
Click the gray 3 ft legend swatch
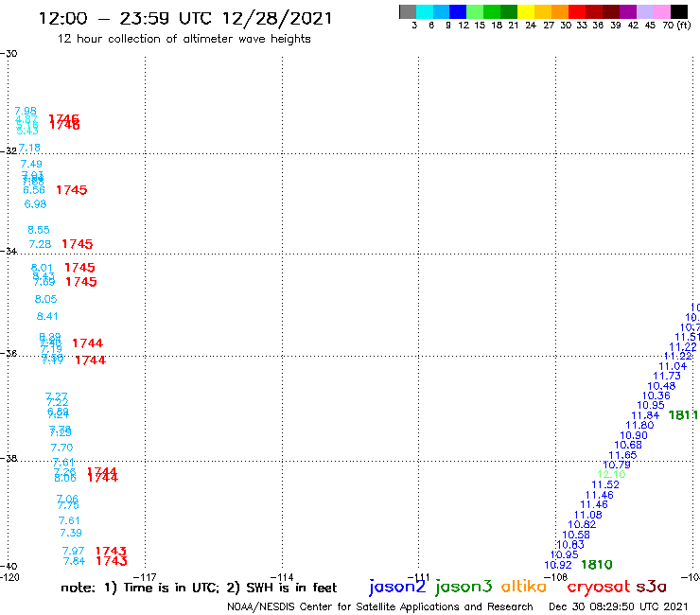pos(408,11)
